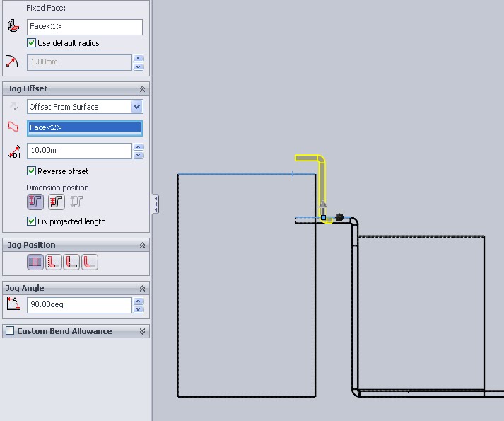Click the 10.00mm offset distance field

click(79, 151)
